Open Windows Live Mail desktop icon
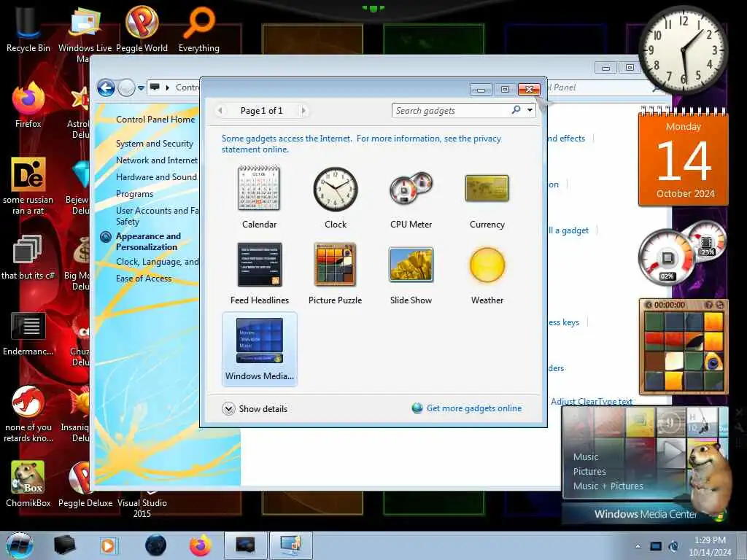The width and height of the screenshot is (747, 560). [85, 34]
